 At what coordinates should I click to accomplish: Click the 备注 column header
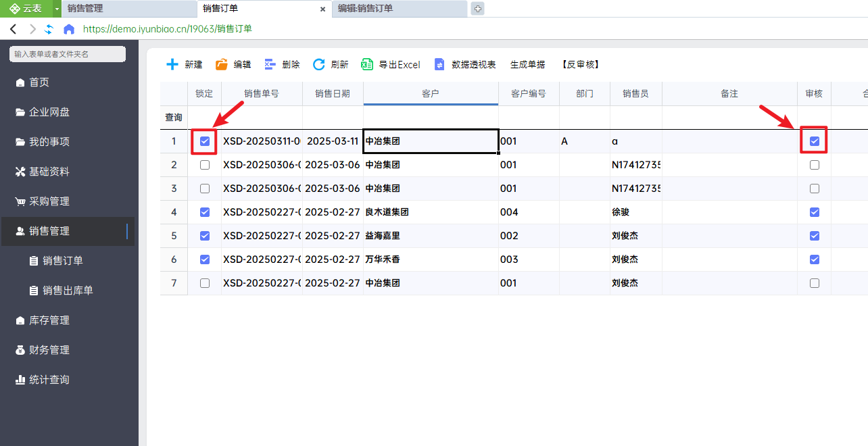[729, 94]
